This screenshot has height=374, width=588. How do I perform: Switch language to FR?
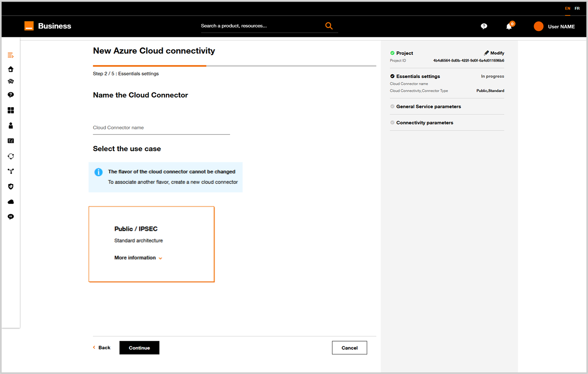[577, 9]
